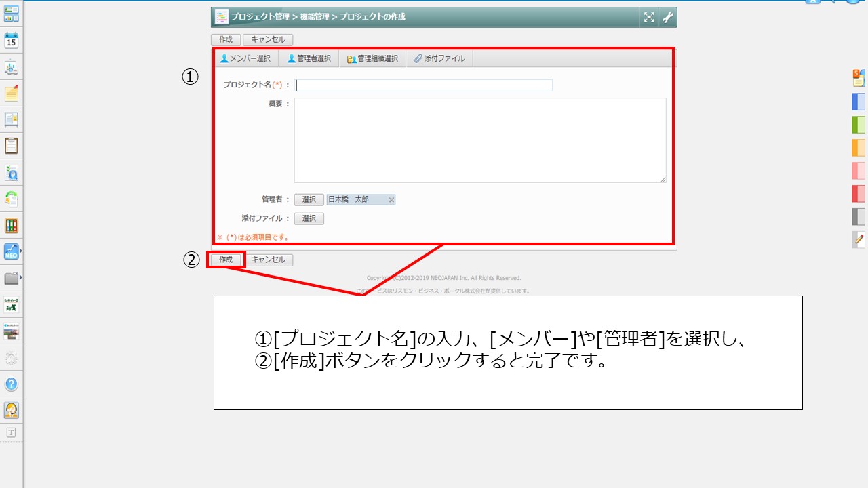Viewport: 868px width, 488px height.
Task: Click 選択 button next to 添付ファイル
Action: [309, 218]
